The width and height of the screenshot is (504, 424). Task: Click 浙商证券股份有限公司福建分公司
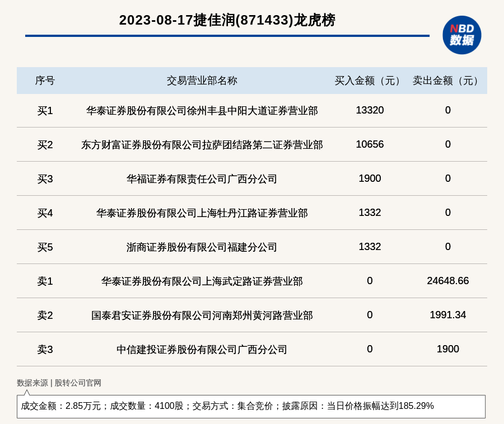point(202,247)
